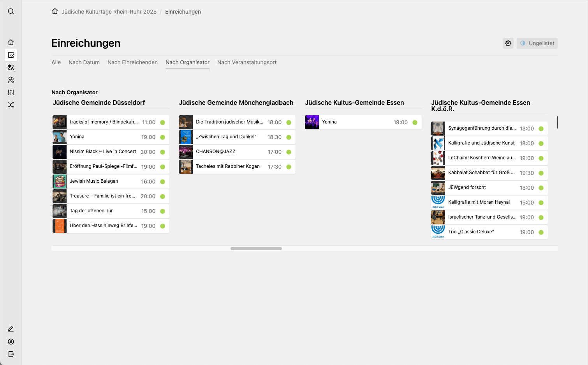588x365 pixels.
Task: Select Tacheles mit Rabbiner Kogan
Action: click(237, 167)
